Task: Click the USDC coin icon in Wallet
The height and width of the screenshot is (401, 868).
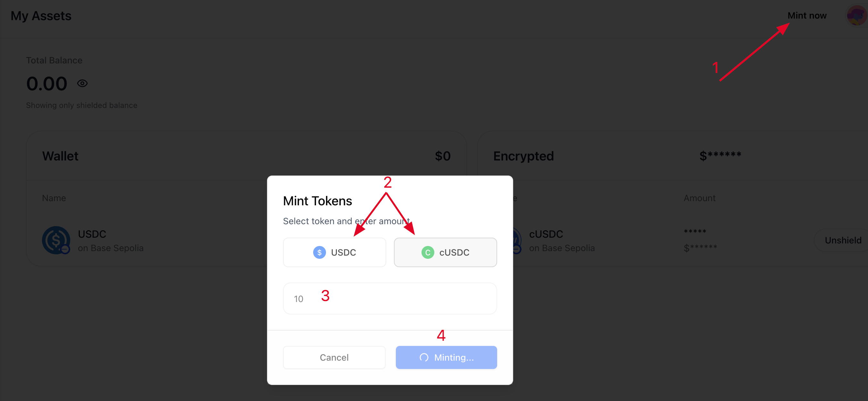Action: point(55,241)
